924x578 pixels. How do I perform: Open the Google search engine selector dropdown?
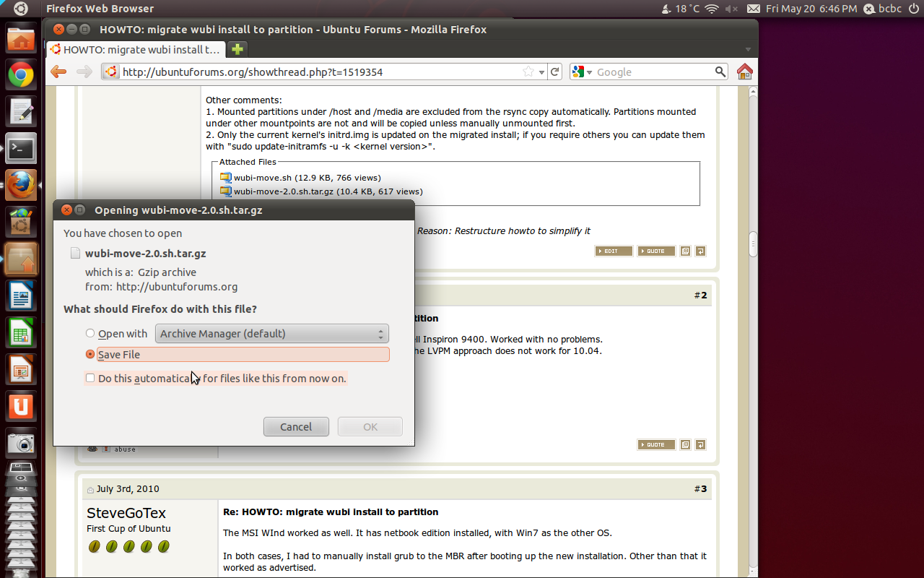[582, 72]
